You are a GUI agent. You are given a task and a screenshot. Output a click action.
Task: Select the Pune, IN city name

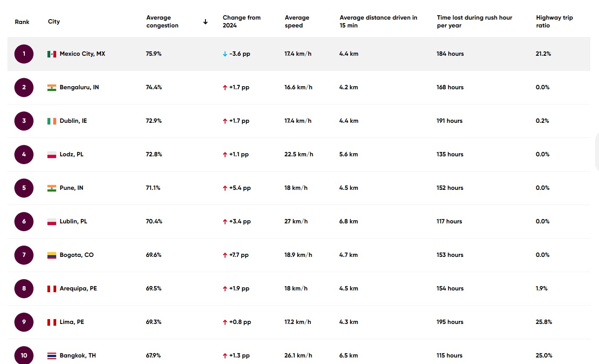point(71,188)
